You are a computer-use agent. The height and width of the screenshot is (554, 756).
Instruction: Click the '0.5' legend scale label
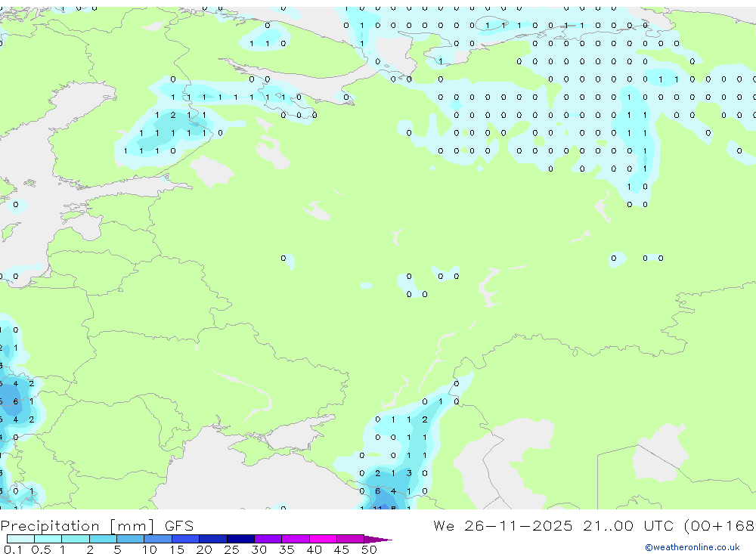(41, 549)
